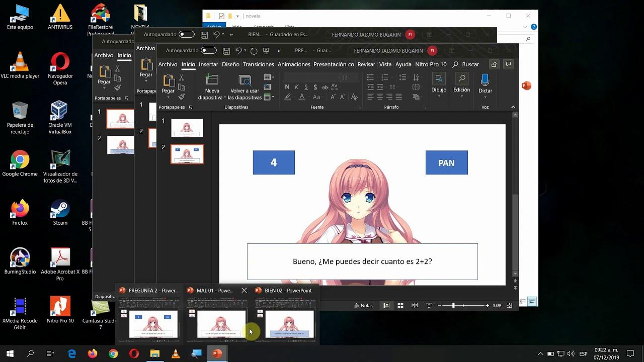Open Section dropdown in Diapositivas group
The height and width of the screenshot is (362, 644).
click(269, 97)
